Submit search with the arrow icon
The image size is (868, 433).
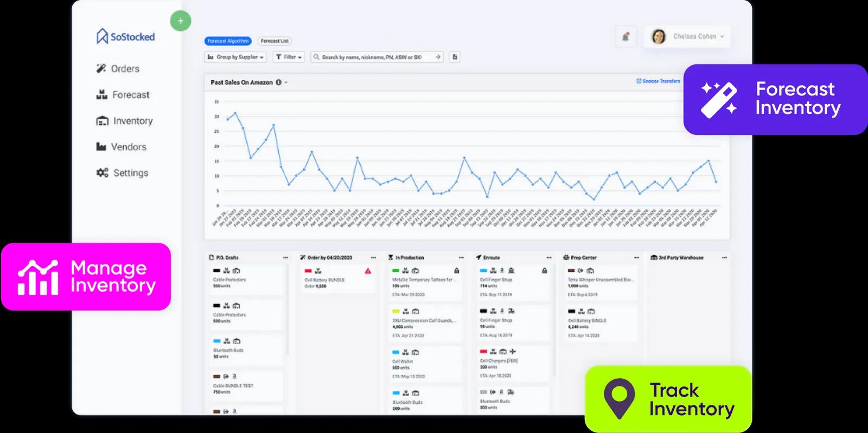click(438, 57)
